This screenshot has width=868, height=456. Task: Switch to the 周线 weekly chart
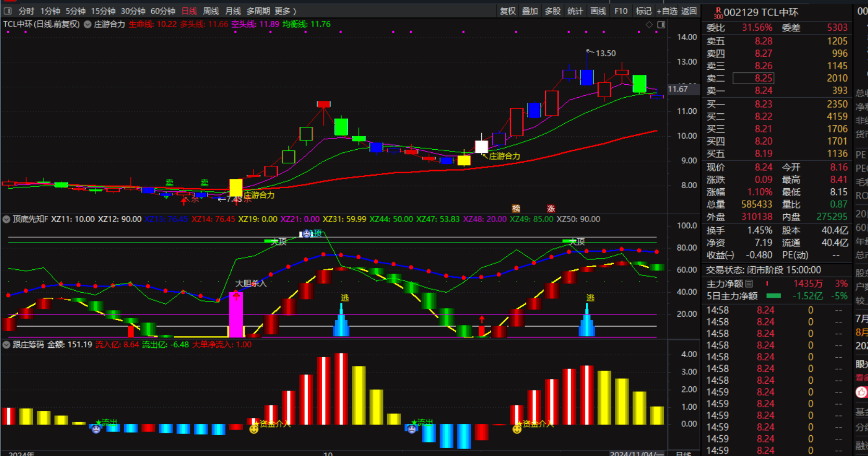(211, 11)
